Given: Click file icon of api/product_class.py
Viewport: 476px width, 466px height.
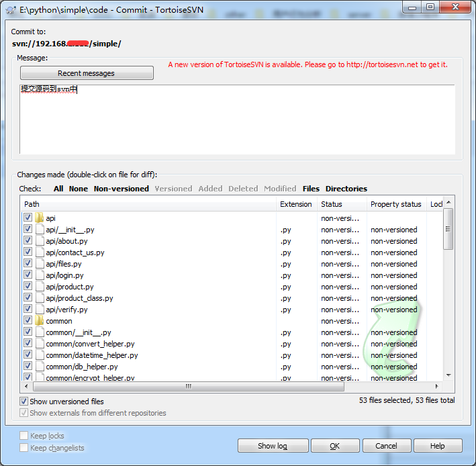Looking at the screenshot, I should pyautogui.click(x=40, y=298).
